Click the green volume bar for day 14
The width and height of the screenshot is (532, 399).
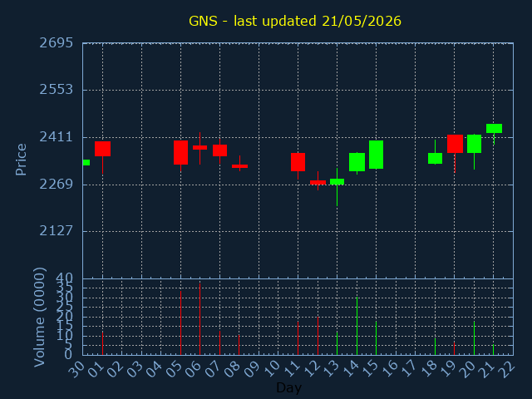pos(357,326)
